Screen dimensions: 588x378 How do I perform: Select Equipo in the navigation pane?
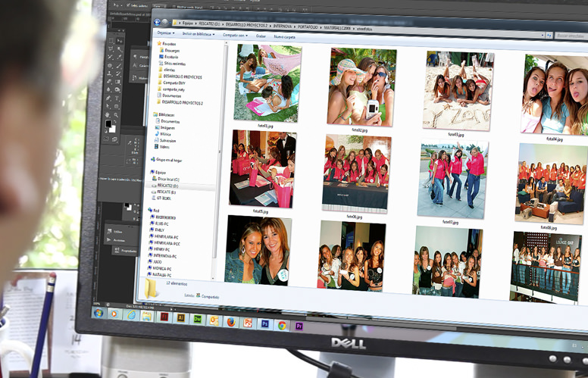point(158,173)
